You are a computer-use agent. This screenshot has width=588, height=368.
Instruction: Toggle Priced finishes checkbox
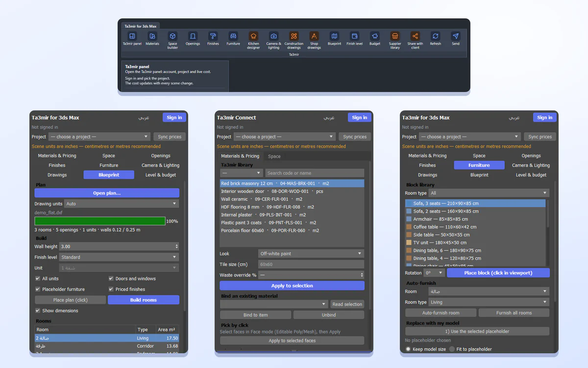[x=111, y=289]
